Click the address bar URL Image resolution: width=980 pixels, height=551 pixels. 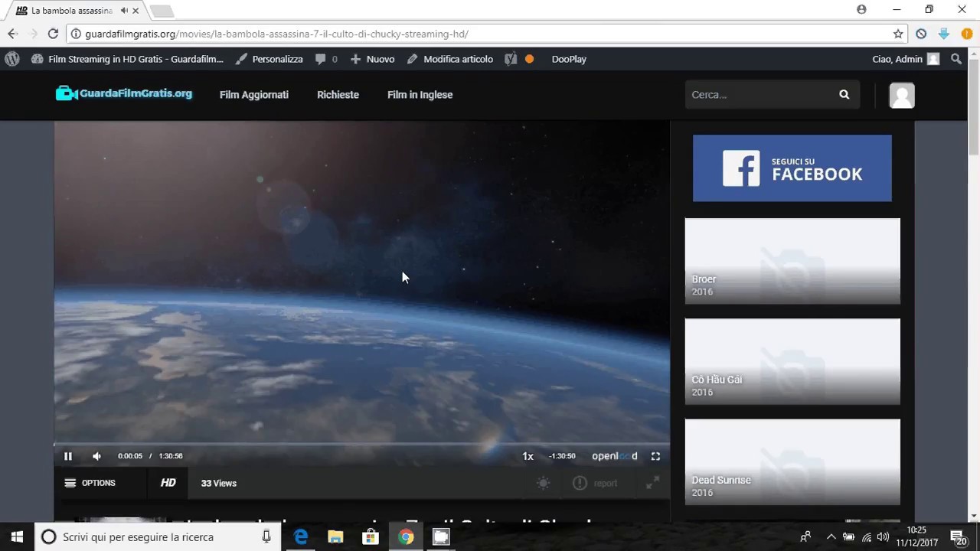276,34
